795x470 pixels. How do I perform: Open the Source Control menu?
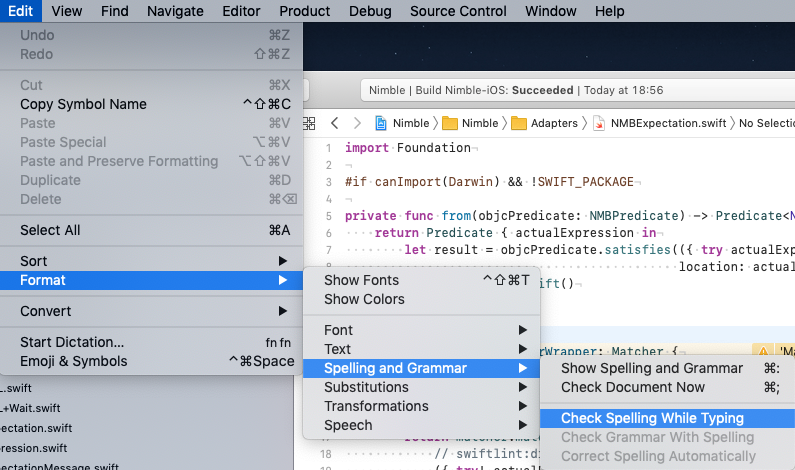(x=458, y=11)
